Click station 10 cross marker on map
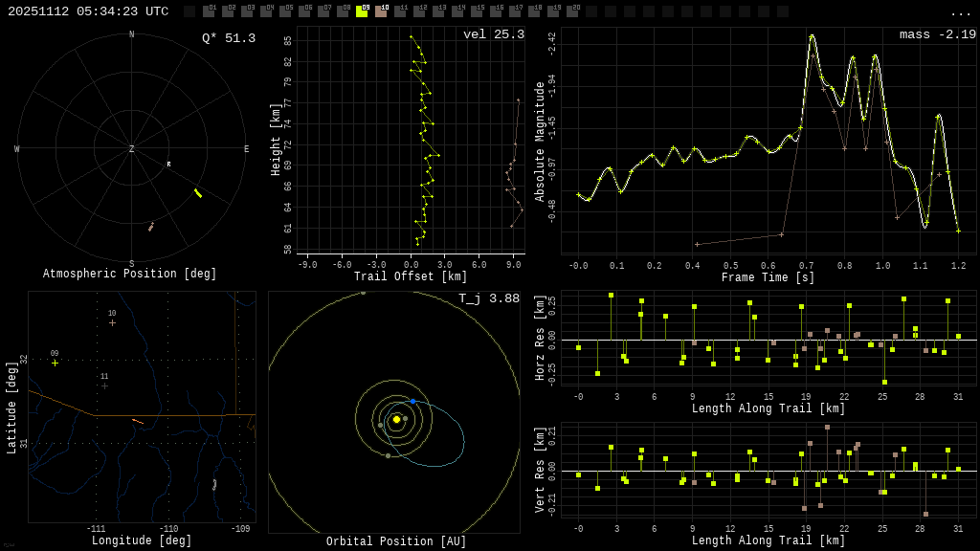The width and height of the screenshot is (980, 551). 112,322
